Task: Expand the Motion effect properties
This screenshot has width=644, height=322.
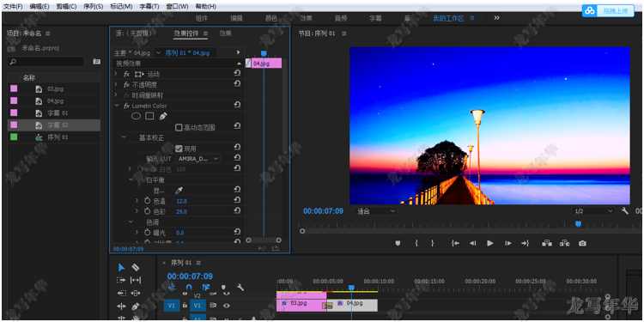Action: [116, 75]
